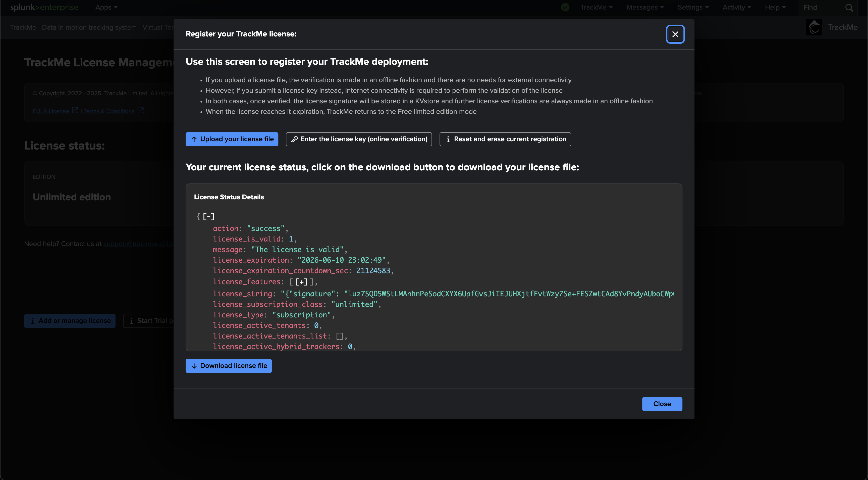Screen dimensions: 868x480
Task: Open the Settings menu
Action: tap(693, 8)
